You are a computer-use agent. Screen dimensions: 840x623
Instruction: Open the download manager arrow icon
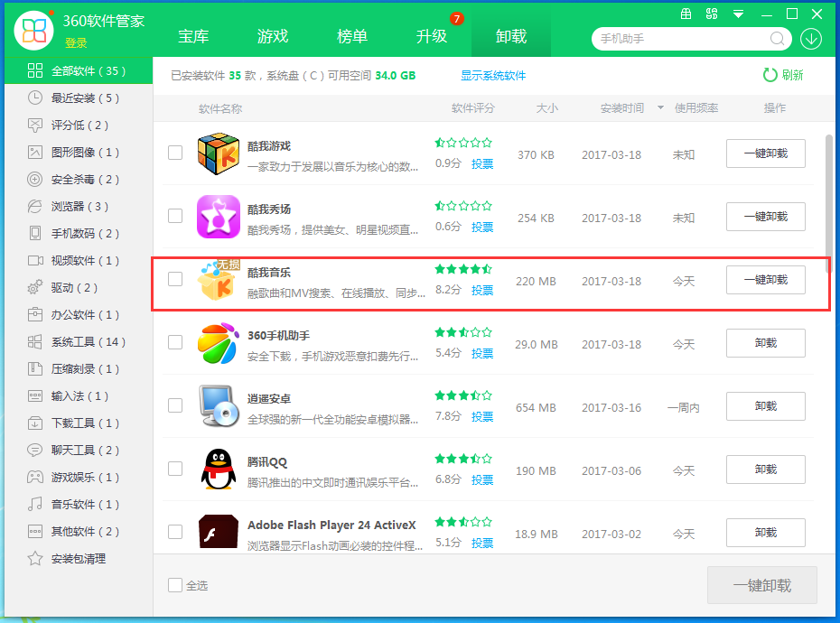[x=811, y=39]
